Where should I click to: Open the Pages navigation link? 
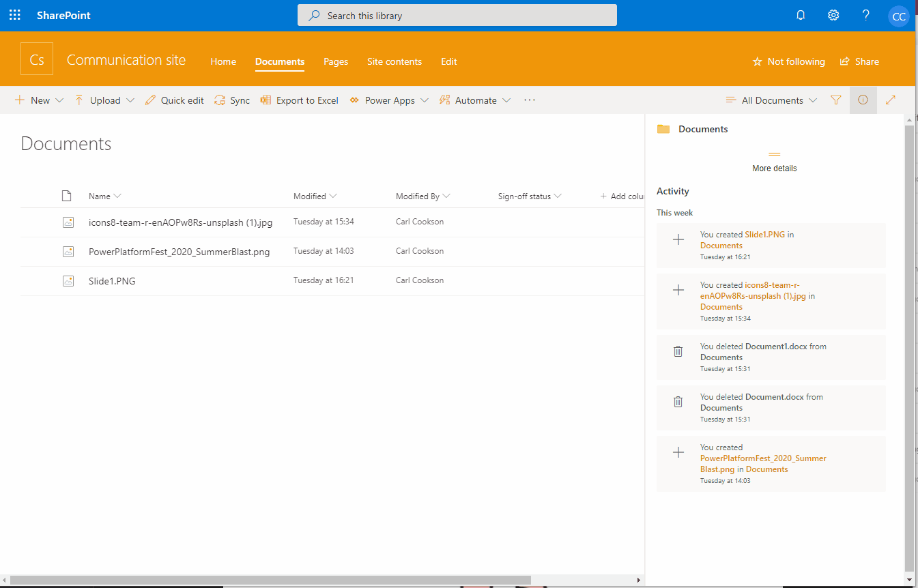336,61
